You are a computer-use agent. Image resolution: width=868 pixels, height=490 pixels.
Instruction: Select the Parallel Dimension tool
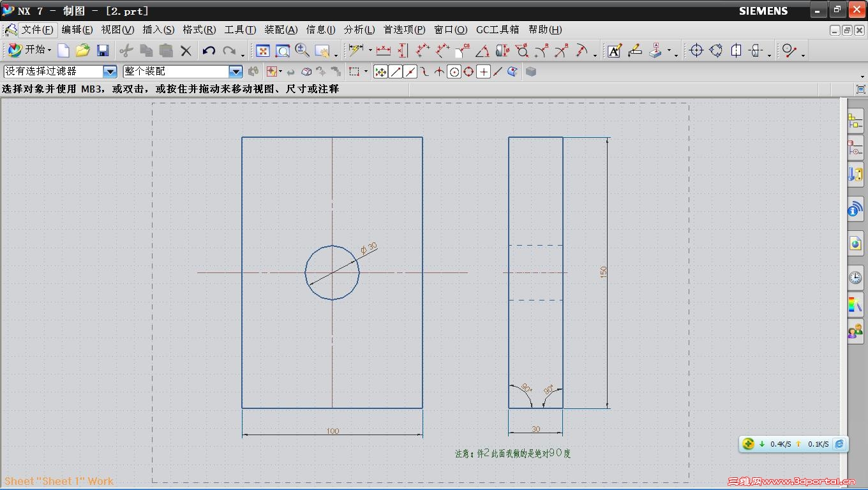coord(423,50)
